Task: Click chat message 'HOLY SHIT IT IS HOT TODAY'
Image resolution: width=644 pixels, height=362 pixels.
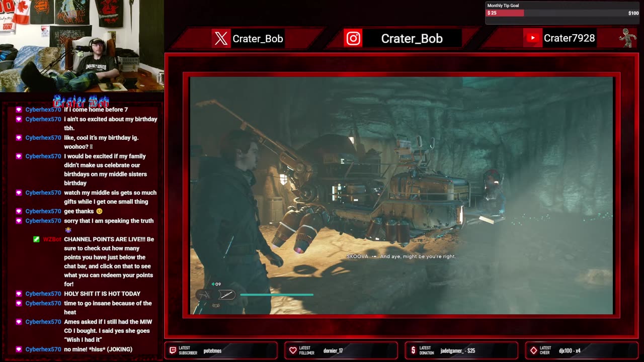Action: click(x=102, y=294)
